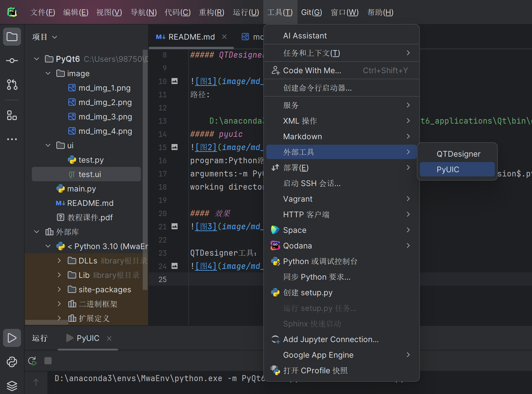Click the PyCharm logo icon
Image resolution: width=532 pixels, height=394 pixels.
(x=12, y=12)
